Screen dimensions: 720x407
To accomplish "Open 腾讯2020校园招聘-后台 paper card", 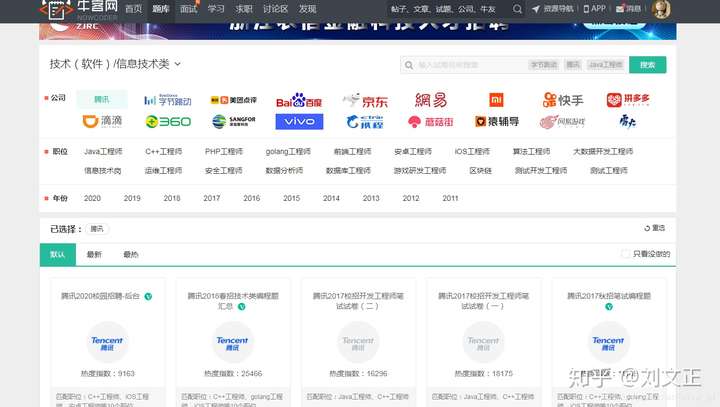I will point(107,342).
